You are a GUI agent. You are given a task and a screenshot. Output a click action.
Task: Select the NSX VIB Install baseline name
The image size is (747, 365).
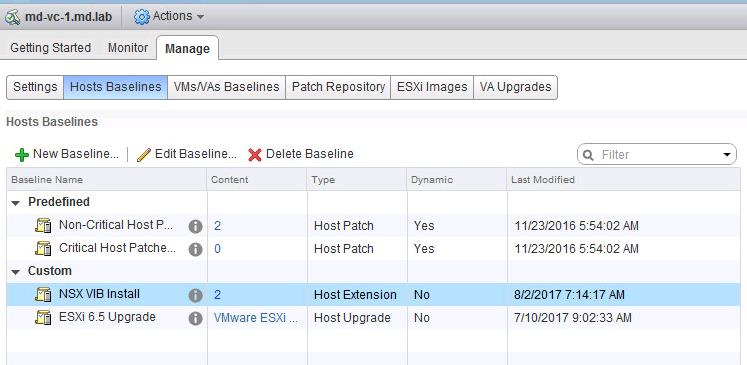(x=99, y=294)
